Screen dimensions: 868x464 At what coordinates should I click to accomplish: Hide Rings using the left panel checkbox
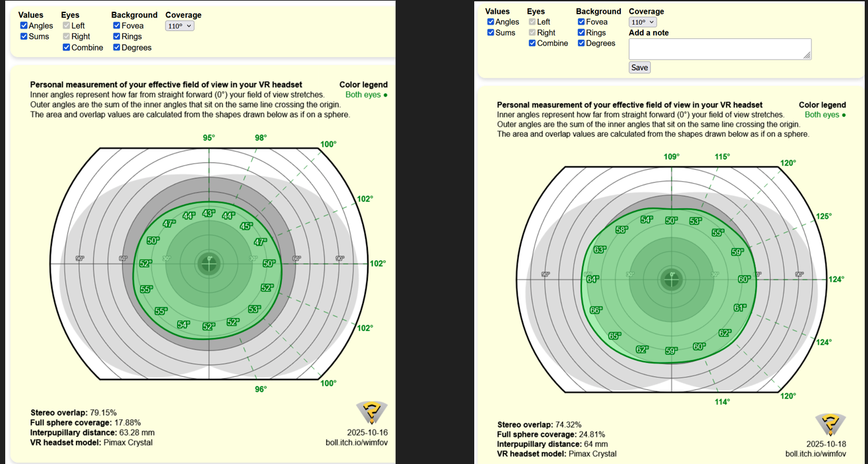(117, 37)
